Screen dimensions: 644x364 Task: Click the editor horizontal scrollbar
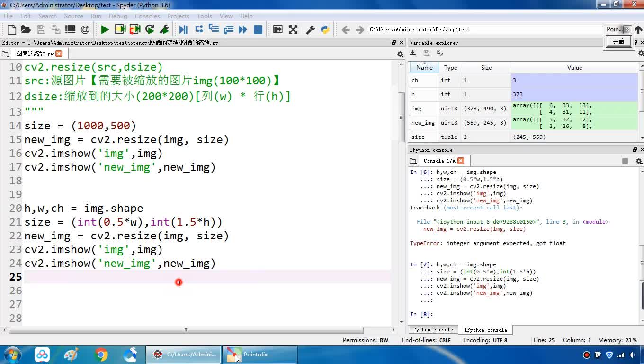(x=186, y=330)
